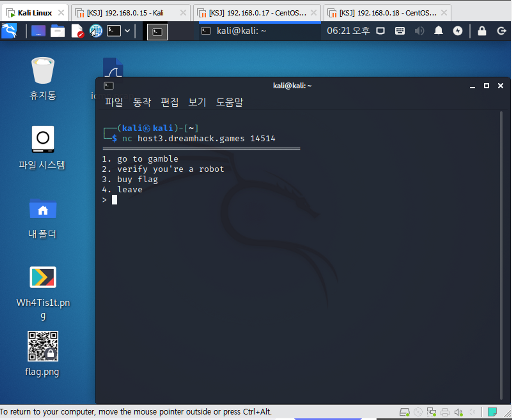Click the CD/DVD status icon in VMware bar
Viewport: 512px width, 420px height.
(418, 412)
